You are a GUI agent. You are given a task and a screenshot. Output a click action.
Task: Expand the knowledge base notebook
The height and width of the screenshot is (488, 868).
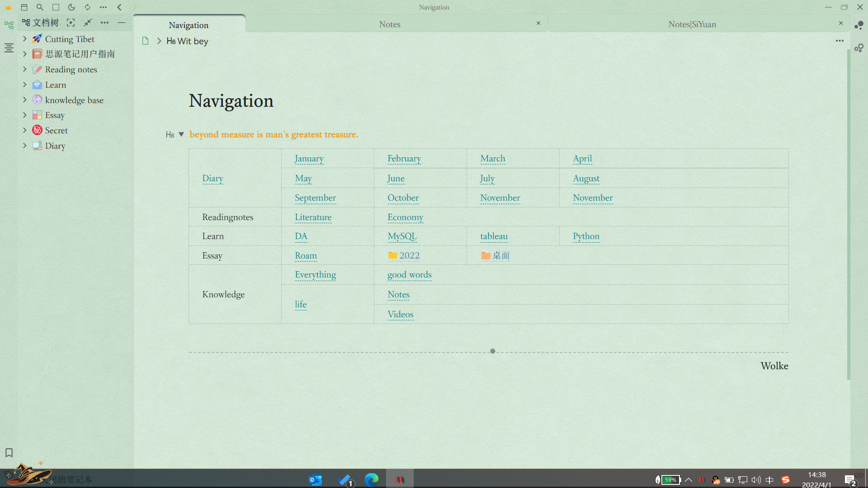[x=25, y=100]
